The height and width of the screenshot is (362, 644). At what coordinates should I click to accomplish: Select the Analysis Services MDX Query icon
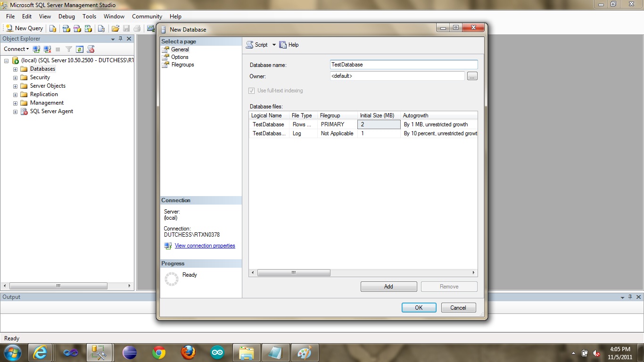click(66, 28)
